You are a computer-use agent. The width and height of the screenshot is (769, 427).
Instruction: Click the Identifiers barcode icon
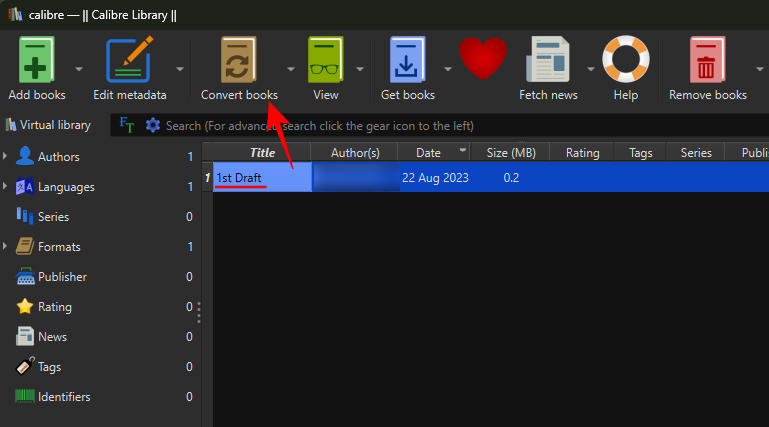click(25, 396)
